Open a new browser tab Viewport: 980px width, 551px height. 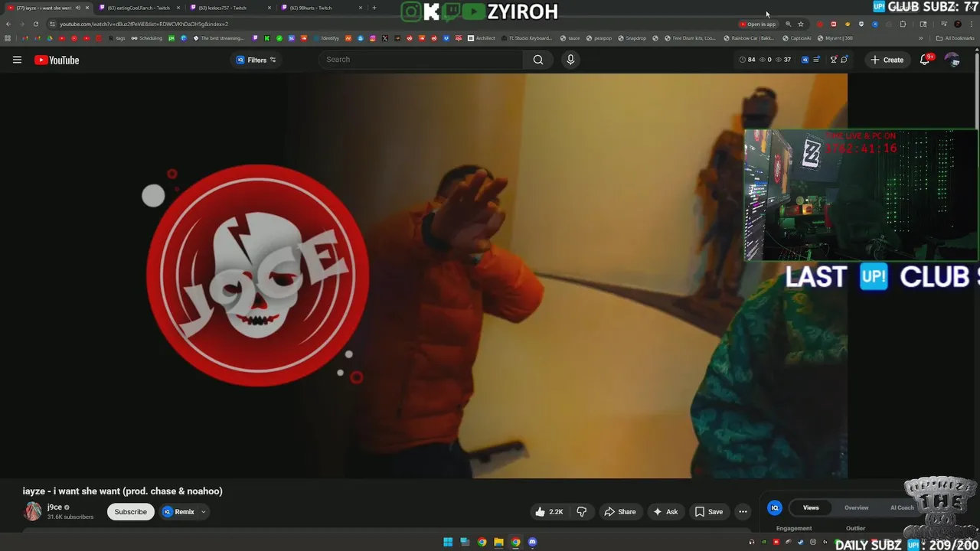[x=374, y=8]
